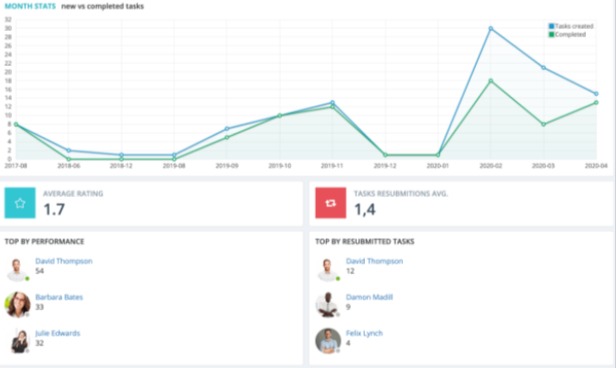Open Felix Lynch profile link
The image size is (616, 368).
point(364,333)
